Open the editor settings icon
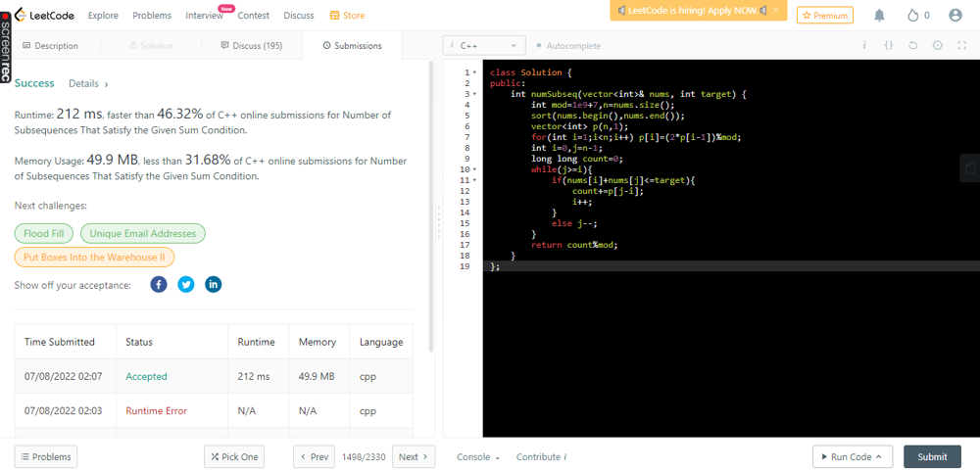The width and height of the screenshot is (980, 471). [937, 46]
